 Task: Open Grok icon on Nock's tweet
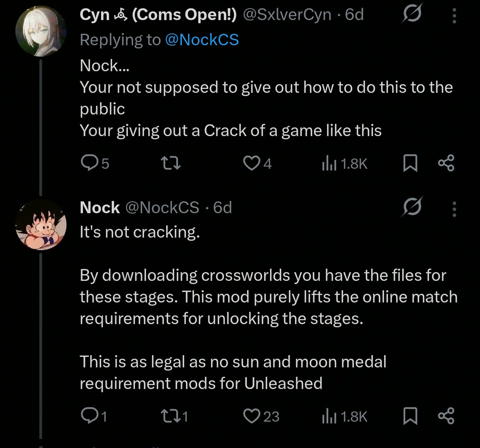(x=412, y=207)
